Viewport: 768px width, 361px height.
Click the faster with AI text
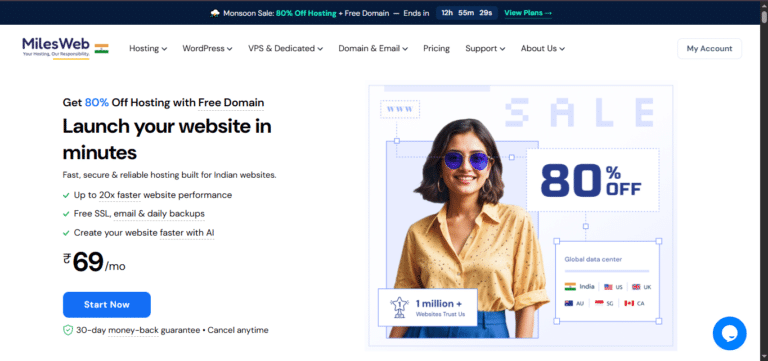click(x=187, y=233)
